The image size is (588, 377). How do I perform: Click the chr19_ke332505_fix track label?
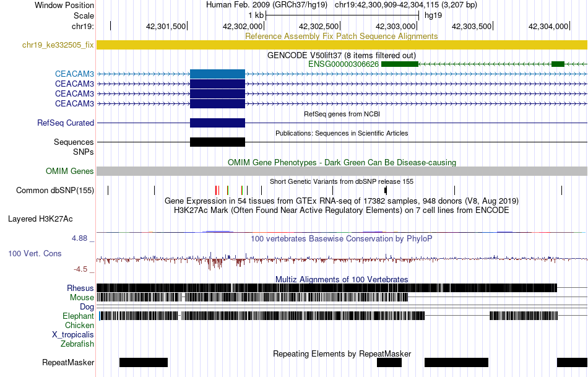click(x=58, y=45)
